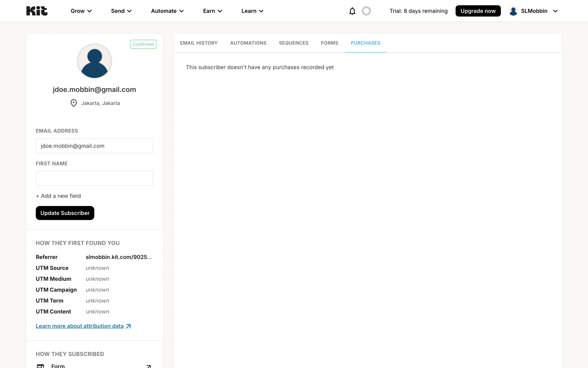Click the location pin icon
Image resolution: width=588 pixels, height=368 pixels.
(x=73, y=103)
